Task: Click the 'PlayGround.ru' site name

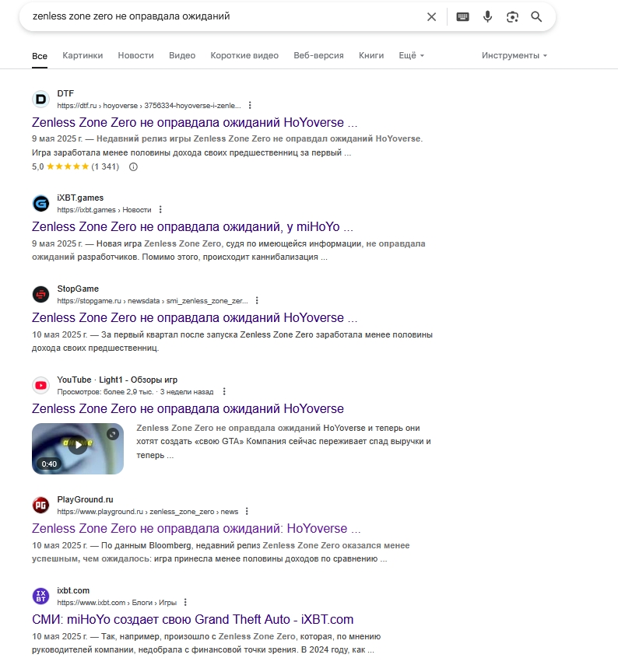Action: point(85,499)
